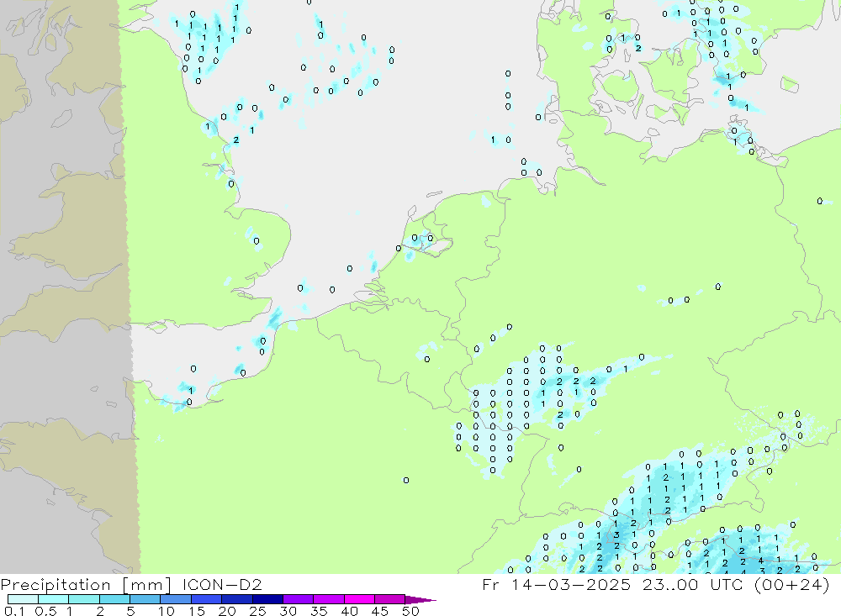Select the 45–50 mm legend color swatch
The width and height of the screenshot is (841, 616).
coord(390,599)
